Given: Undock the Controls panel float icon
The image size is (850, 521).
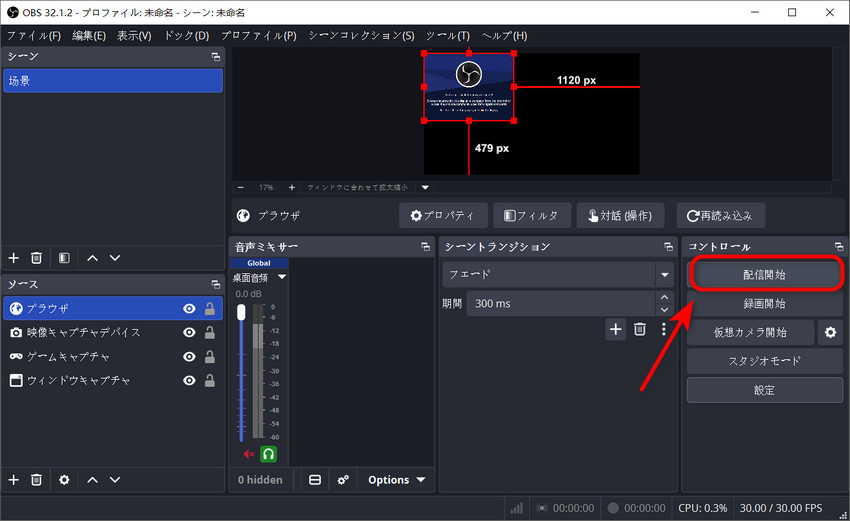Looking at the screenshot, I should pyautogui.click(x=839, y=247).
